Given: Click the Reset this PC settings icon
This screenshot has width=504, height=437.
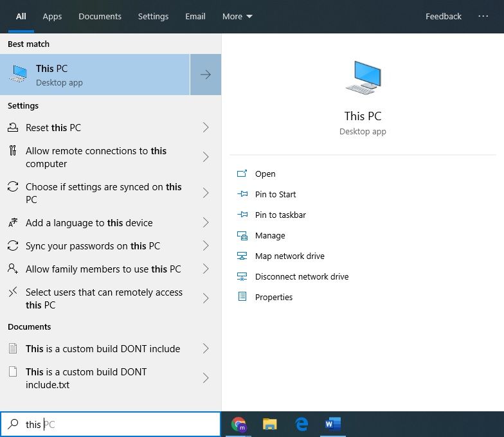Looking at the screenshot, I should click(13, 127).
